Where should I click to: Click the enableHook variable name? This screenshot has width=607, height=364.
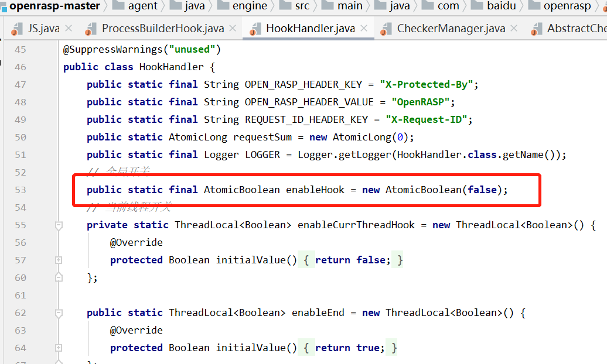315,190
